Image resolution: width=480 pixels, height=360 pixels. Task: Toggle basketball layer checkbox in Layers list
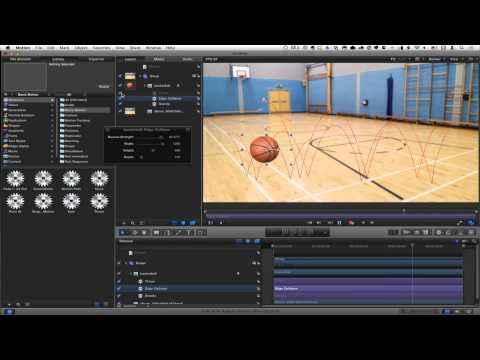point(120,86)
